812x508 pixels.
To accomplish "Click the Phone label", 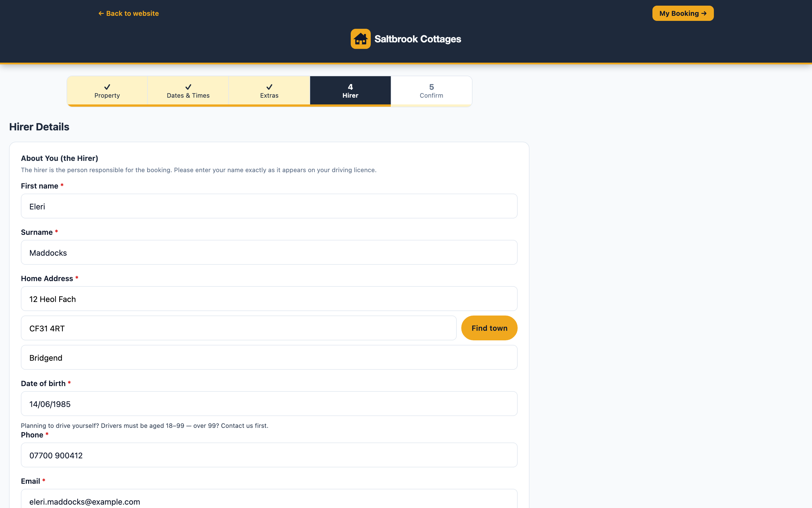I will (35, 435).
